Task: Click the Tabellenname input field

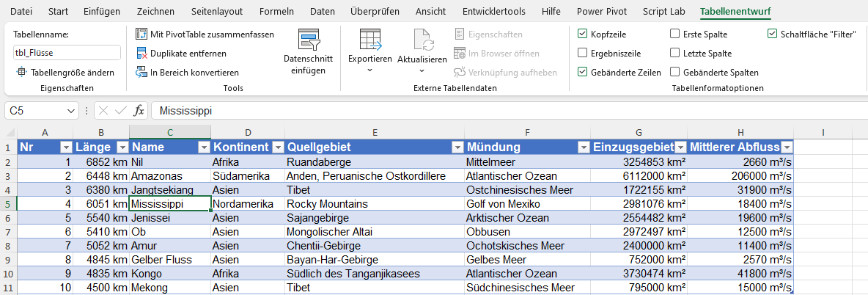Action: click(x=67, y=53)
